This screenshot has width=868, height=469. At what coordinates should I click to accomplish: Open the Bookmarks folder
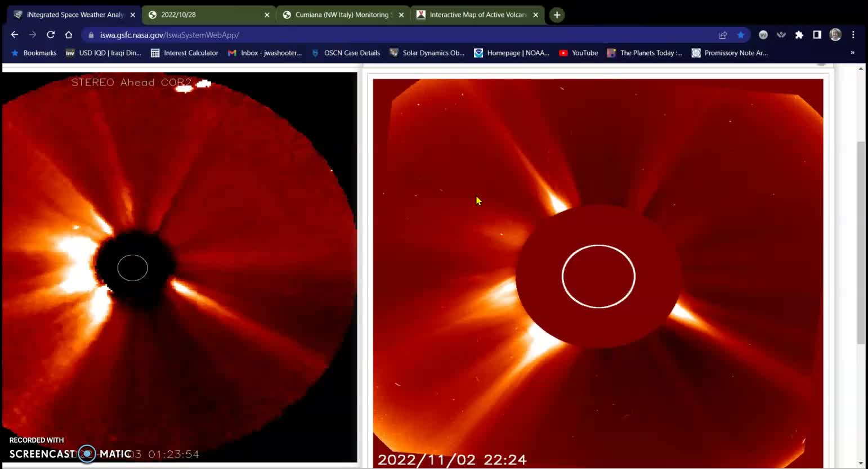tap(34, 53)
